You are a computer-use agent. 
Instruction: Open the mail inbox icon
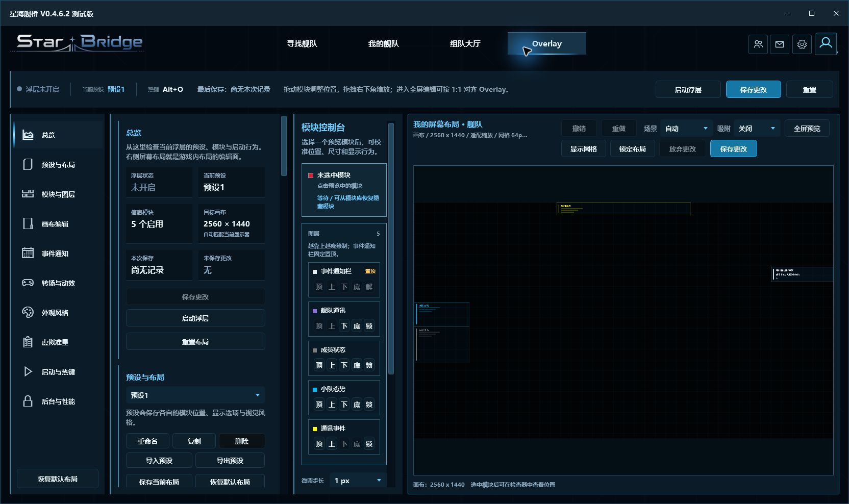[x=780, y=44]
